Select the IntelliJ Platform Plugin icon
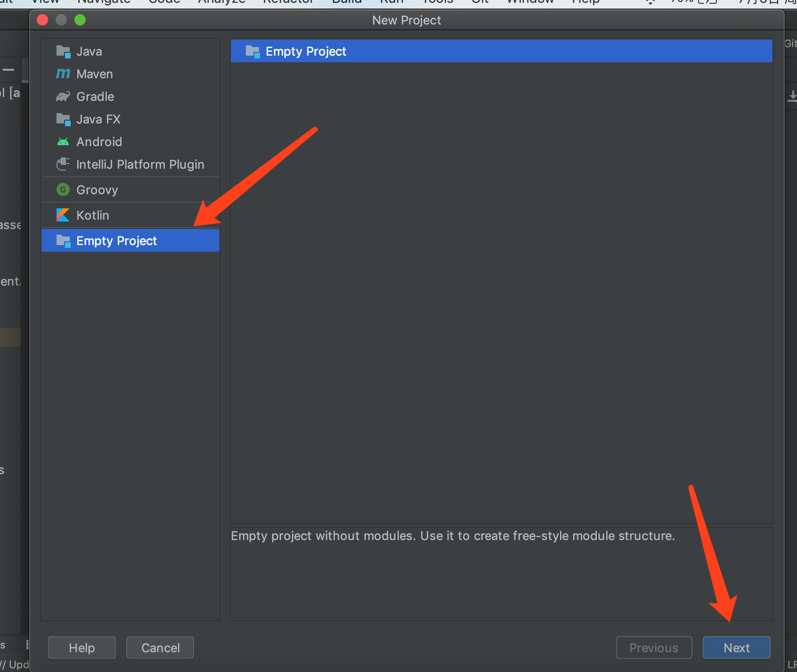797x672 pixels. (63, 164)
